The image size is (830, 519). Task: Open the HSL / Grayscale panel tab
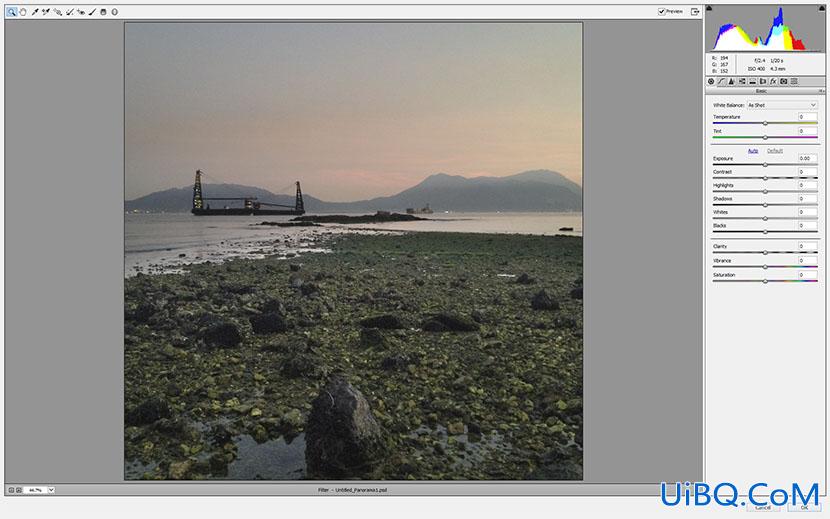tap(742, 82)
